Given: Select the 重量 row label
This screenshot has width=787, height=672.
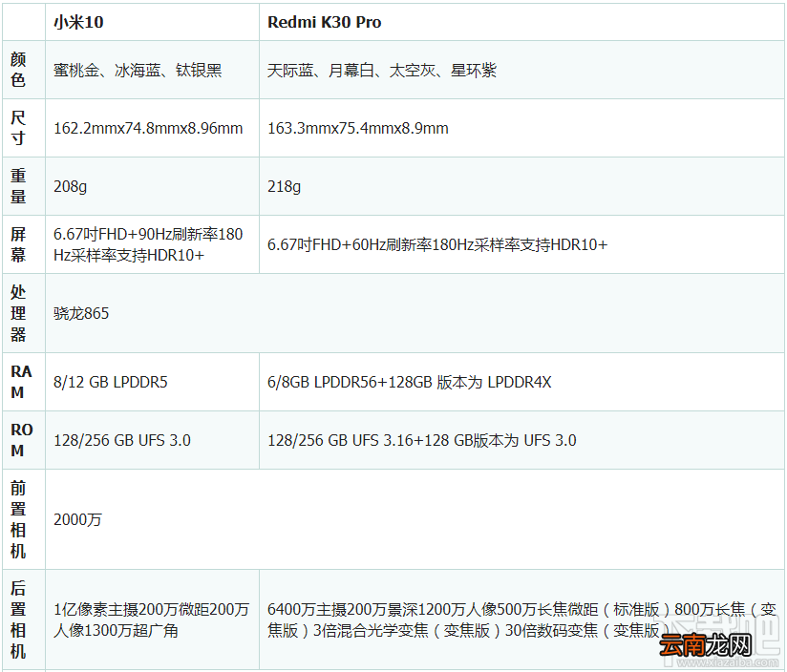Looking at the screenshot, I should coord(24,186).
